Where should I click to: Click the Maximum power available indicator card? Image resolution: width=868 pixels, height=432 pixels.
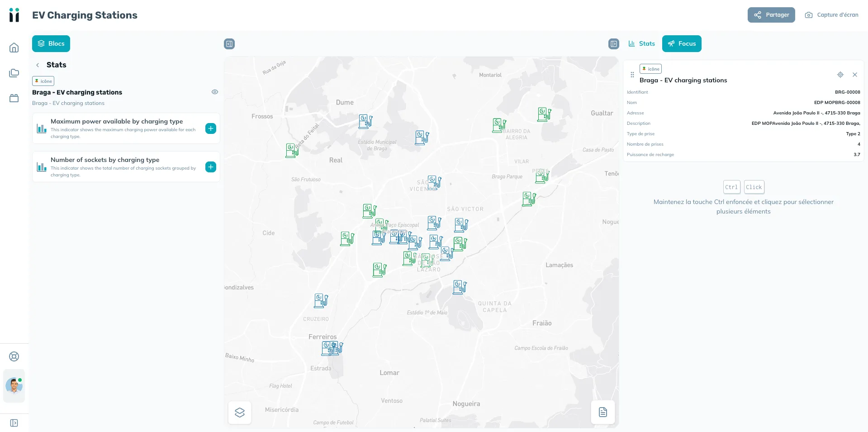(x=126, y=128)
